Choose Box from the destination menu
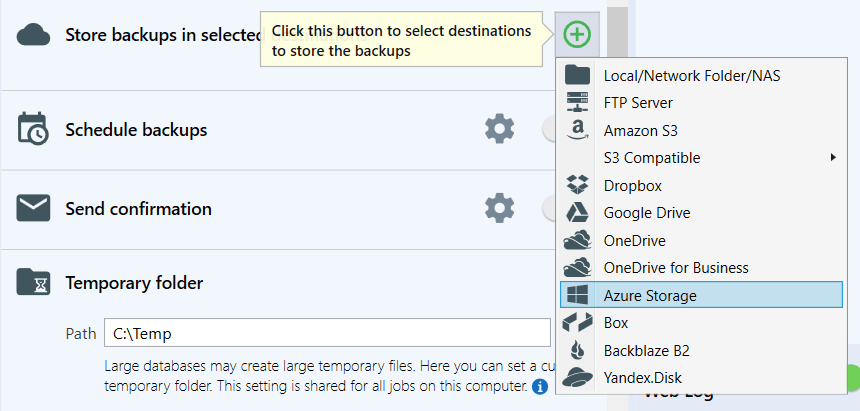 pyautogui.click(x=701, y=323)
